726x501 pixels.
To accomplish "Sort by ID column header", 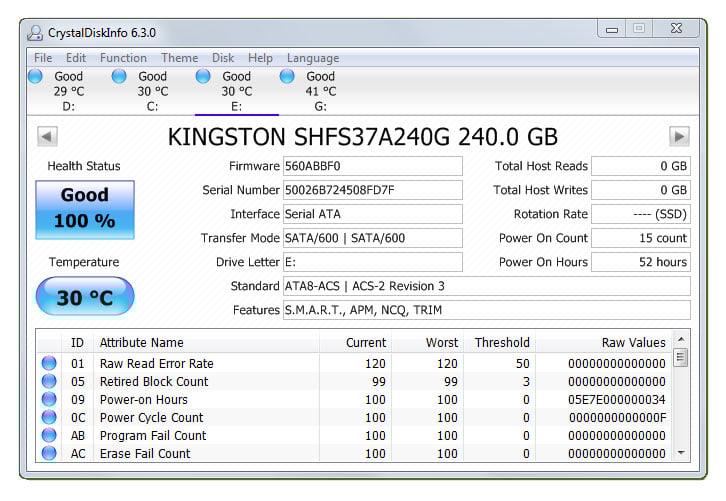I will (77, 343).
